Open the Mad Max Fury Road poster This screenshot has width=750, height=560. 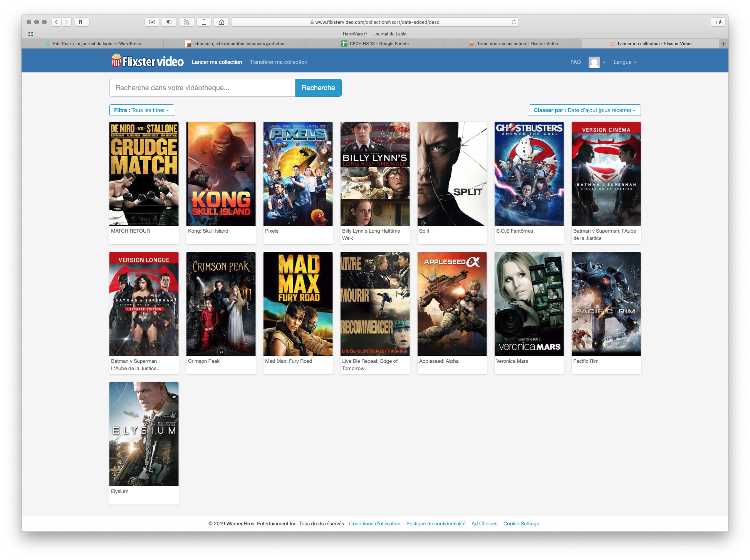[298, 304]
